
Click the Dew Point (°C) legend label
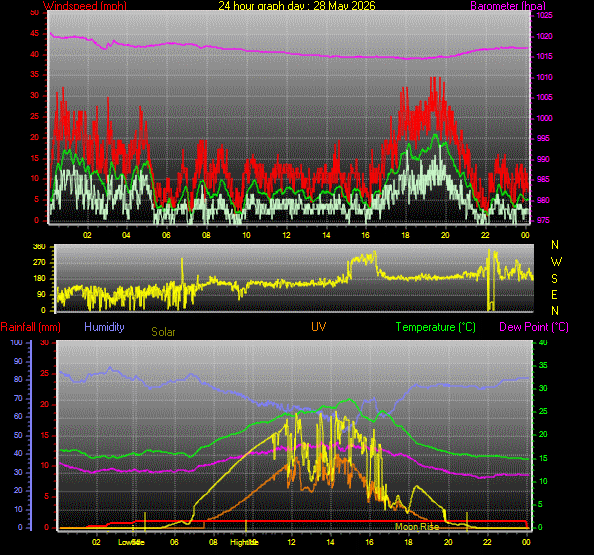click(534, 327)
